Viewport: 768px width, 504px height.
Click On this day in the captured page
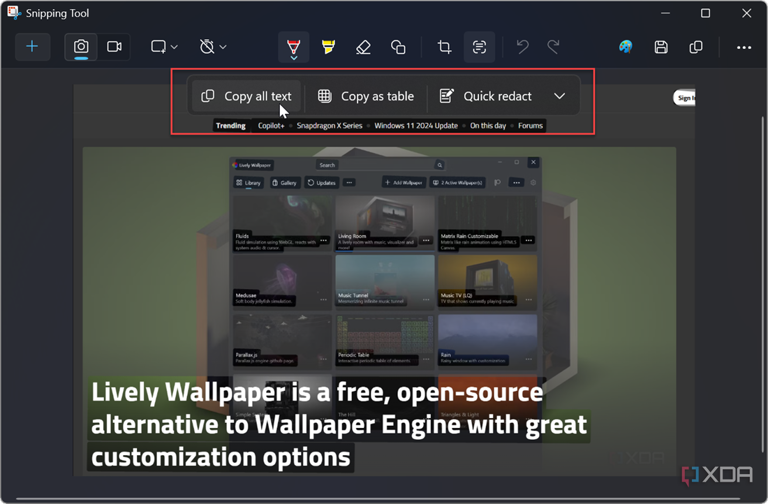coord(488,125)
